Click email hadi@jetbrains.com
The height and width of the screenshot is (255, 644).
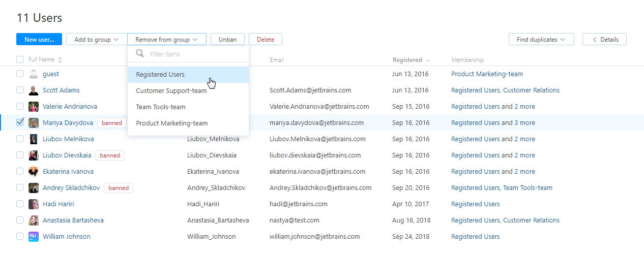point(299,204)
